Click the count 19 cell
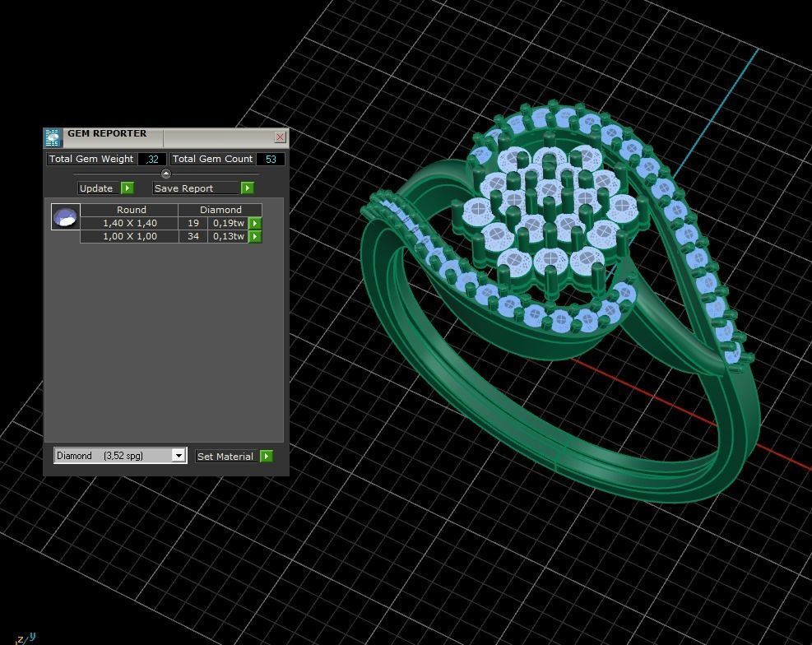Screen dimensions: 812x645 pos(193,223)
